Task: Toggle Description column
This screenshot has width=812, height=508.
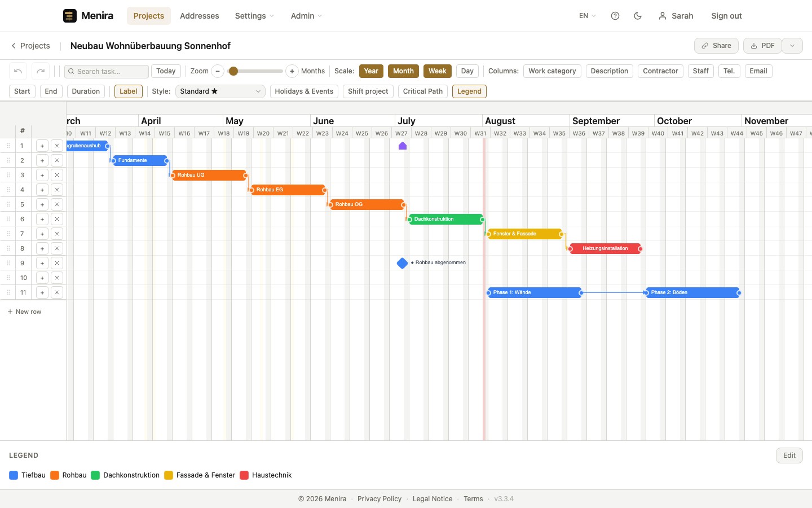Action: pyautogui.click(x=610, y=71)
